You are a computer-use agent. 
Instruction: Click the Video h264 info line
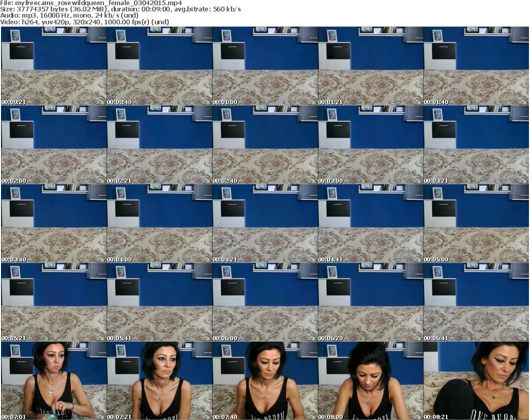point(84,22)
